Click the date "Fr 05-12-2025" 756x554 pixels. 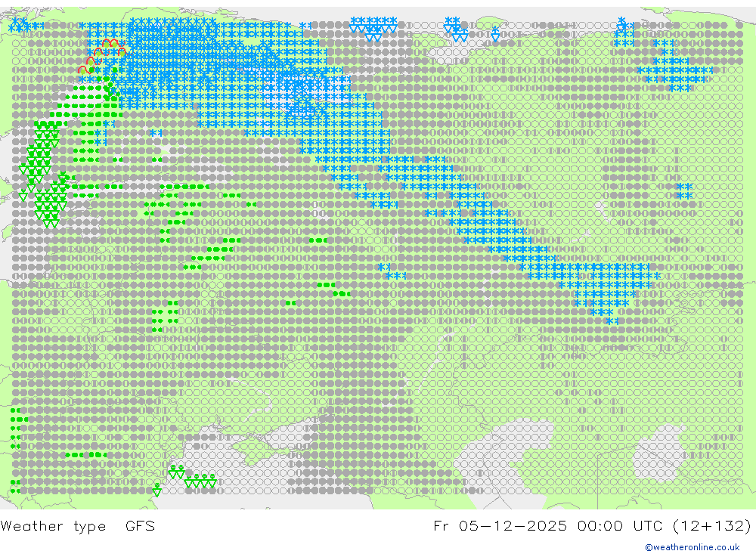click(x=500, y=525)
